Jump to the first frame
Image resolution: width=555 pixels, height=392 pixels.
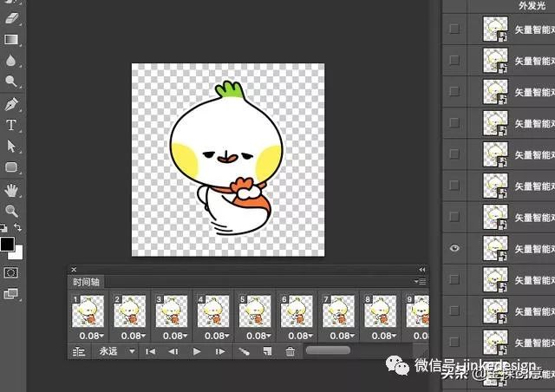point(150,351)
